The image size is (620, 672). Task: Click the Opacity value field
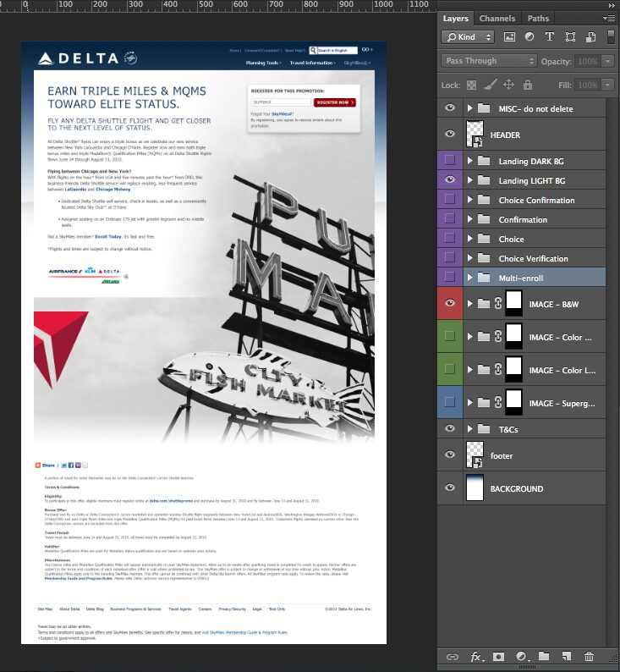click(x=588, y=61)
